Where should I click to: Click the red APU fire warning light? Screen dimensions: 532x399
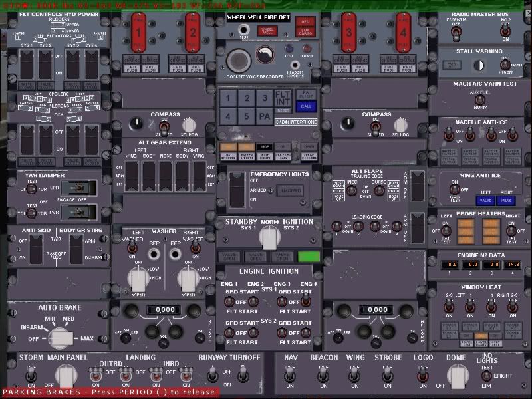pos(305,21)
